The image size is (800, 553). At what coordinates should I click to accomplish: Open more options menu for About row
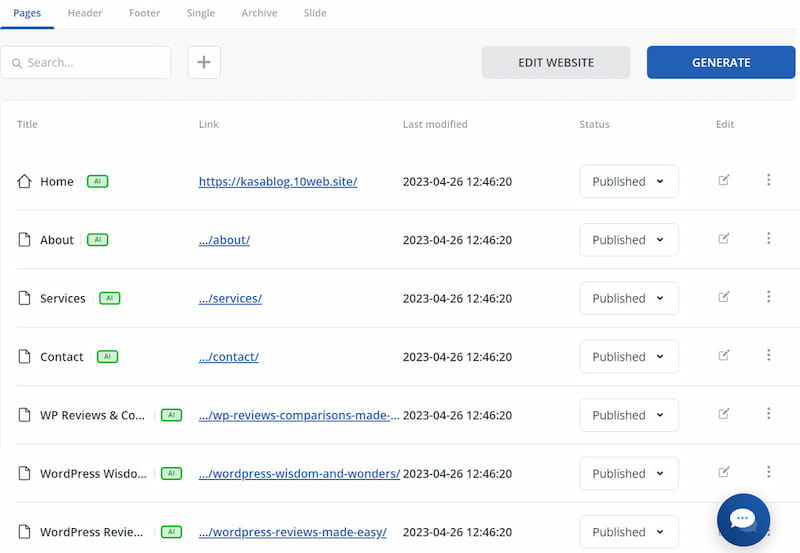coord(768,238)
